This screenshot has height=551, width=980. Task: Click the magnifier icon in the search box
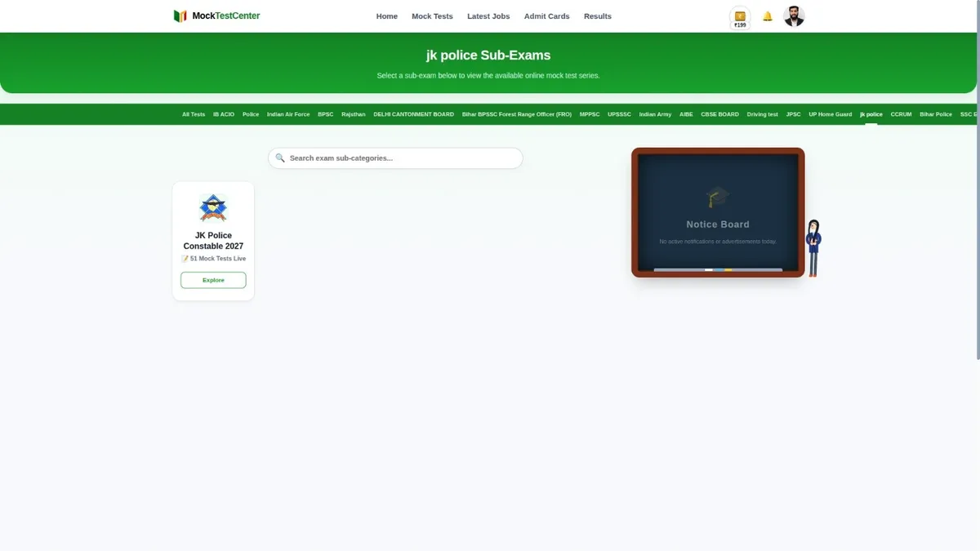pyautogui.click(x=280, y=158)
